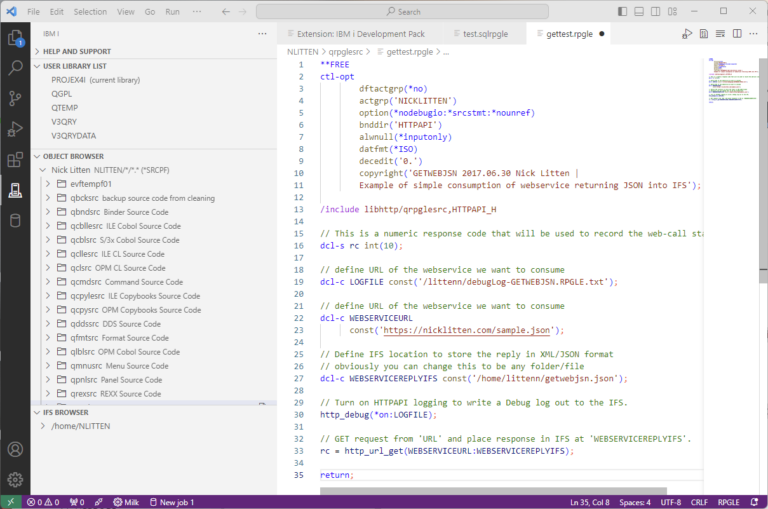
Task: Open the View menu
Action: [x=125, y=12]
